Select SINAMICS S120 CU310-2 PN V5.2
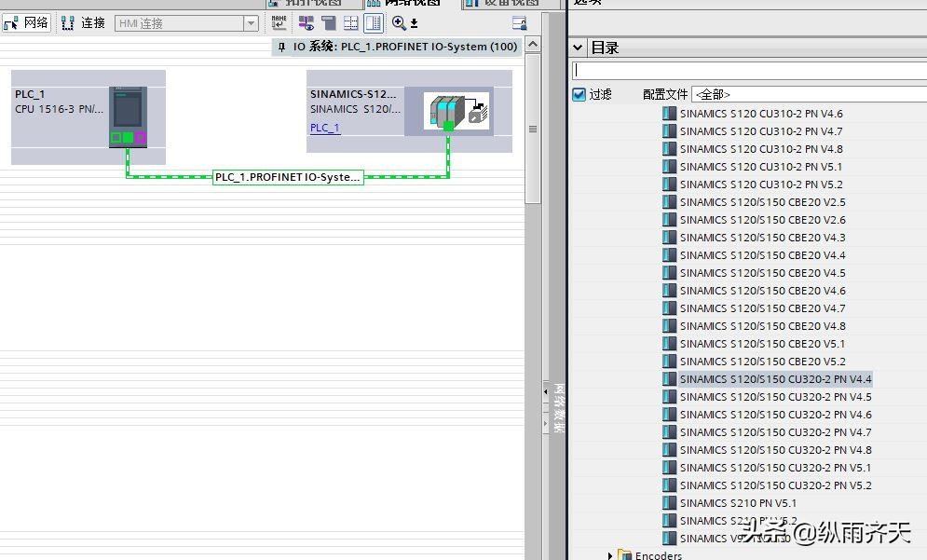This screenshot has width=927, height=560. tap(761, 184)
